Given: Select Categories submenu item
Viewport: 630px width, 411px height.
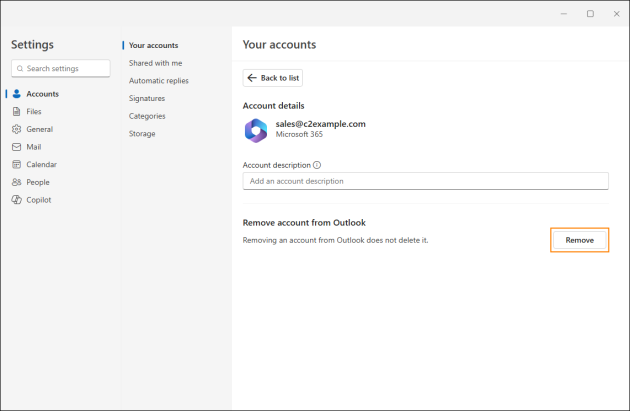Looking at the screenshot, I should [147, 116].
